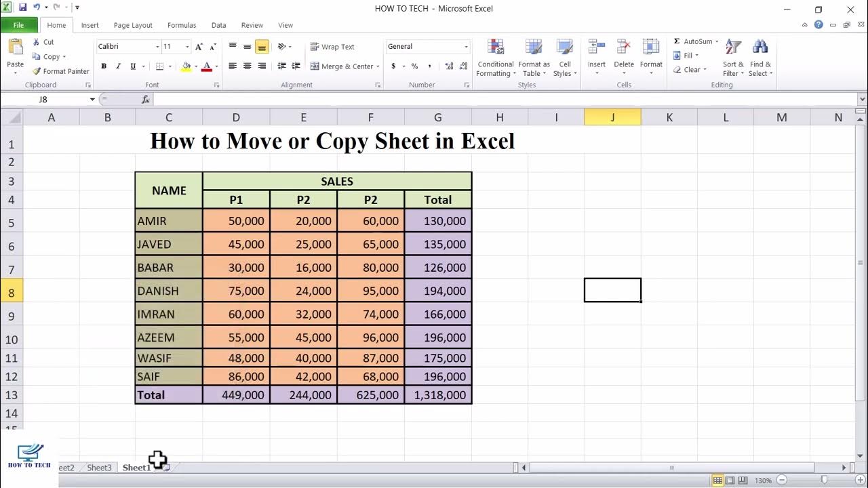The width and height of the screenshot is (868, 488).
Task: Click the Format cells icon
Action: tap(651, 47)
